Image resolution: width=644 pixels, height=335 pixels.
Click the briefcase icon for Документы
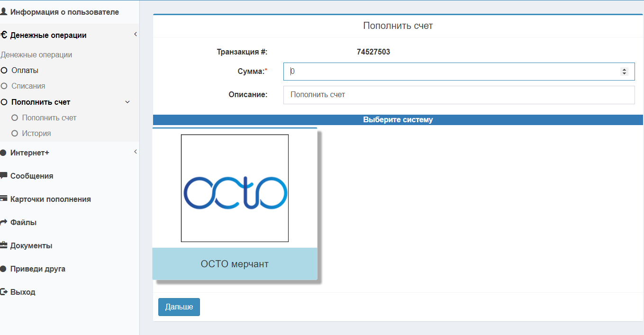tap(4, 245)
